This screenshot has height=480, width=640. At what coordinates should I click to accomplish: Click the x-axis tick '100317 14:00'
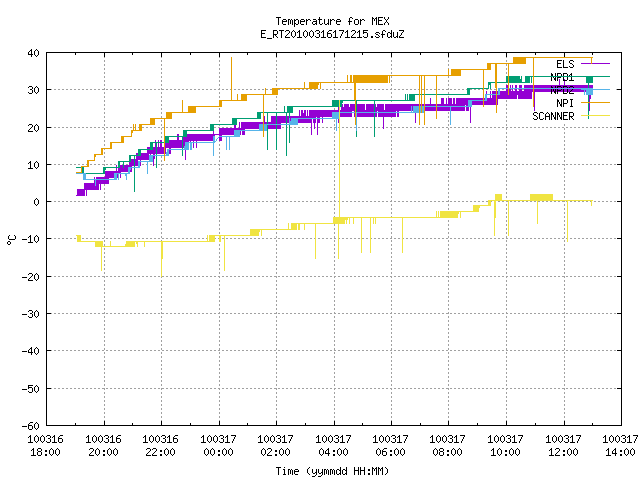pyautogui.click(x=620, y=446)
